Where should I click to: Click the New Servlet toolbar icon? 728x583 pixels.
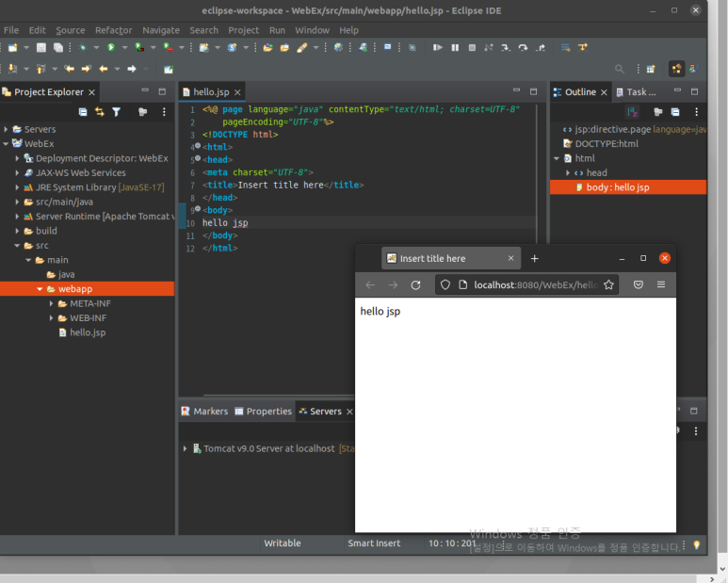coord(232,47)
